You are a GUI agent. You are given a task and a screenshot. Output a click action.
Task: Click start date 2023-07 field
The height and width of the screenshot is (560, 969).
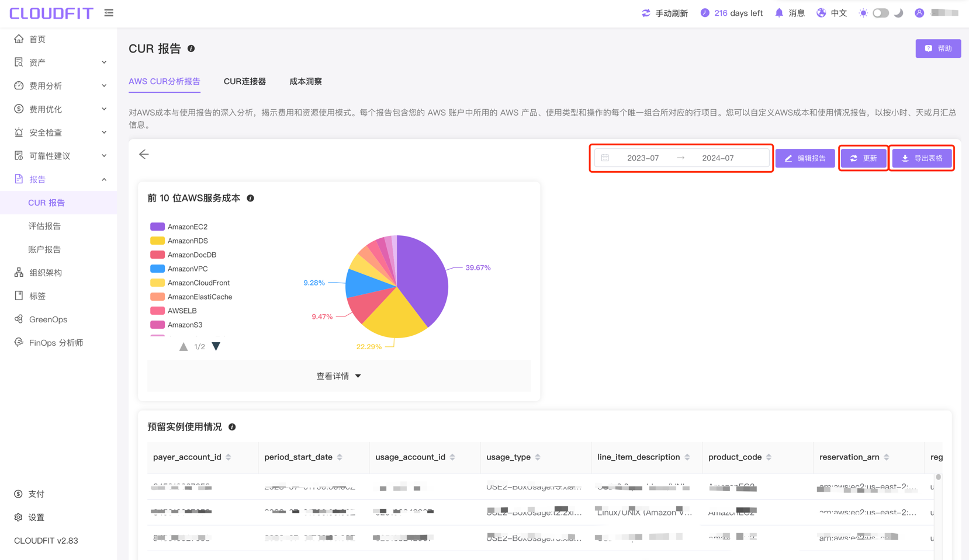coord(643,158)
